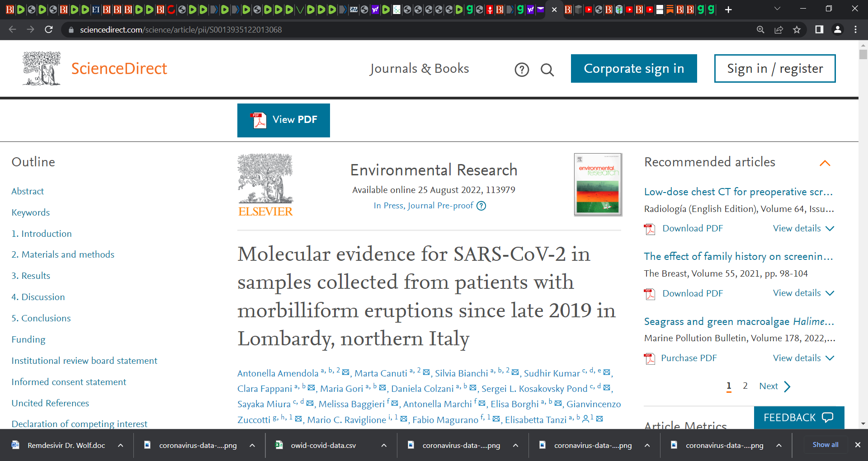The height and width of the screenshot is (461, 868).
Task: Open menu arrow for first coronavirus-data png
Action: (252, 445)
